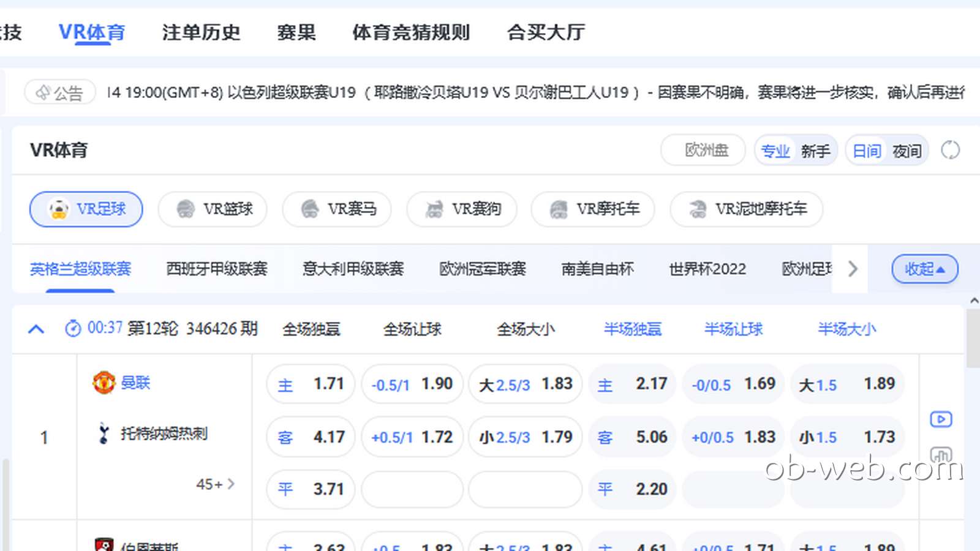Click the 半场独赢 column header
The height and width of the screenshot is (551, 980).
click(x=633, y=329)
